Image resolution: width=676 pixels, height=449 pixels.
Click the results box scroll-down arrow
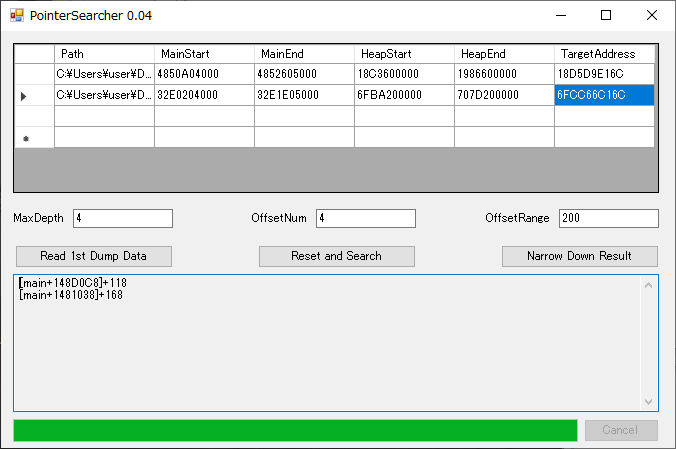[x=648, y=402]
